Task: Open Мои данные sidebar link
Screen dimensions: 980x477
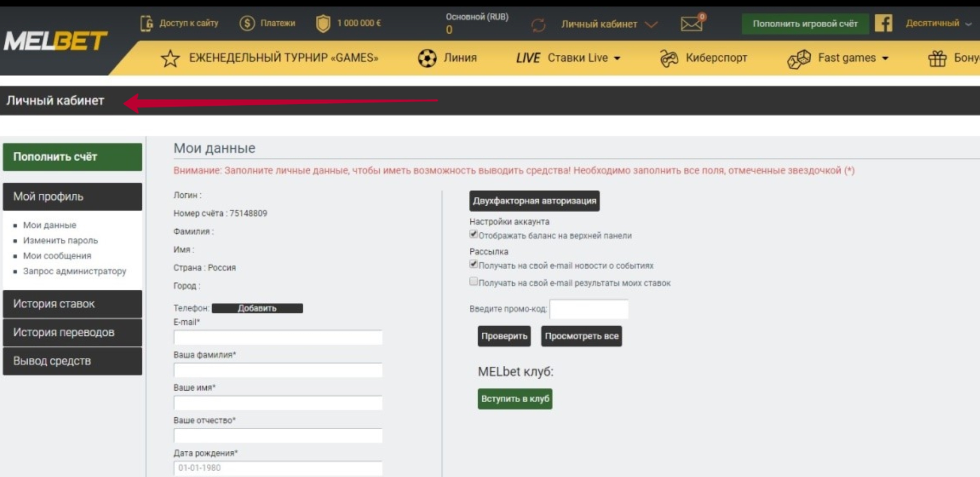Action: pyautogui.click(x=49, y=225)
